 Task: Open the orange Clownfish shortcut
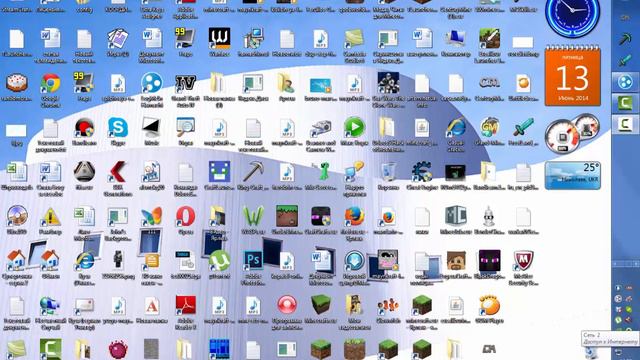pyautogui.click(x=388, y=305)
